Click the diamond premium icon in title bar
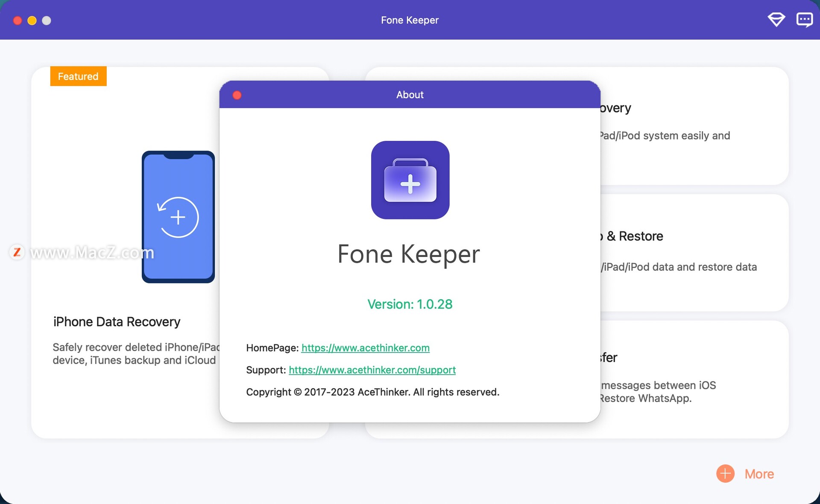820x504 pixels. (776, 20)
